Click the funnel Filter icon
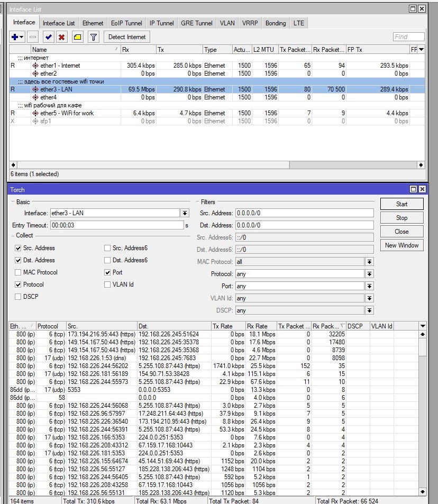 click(93, 37)
